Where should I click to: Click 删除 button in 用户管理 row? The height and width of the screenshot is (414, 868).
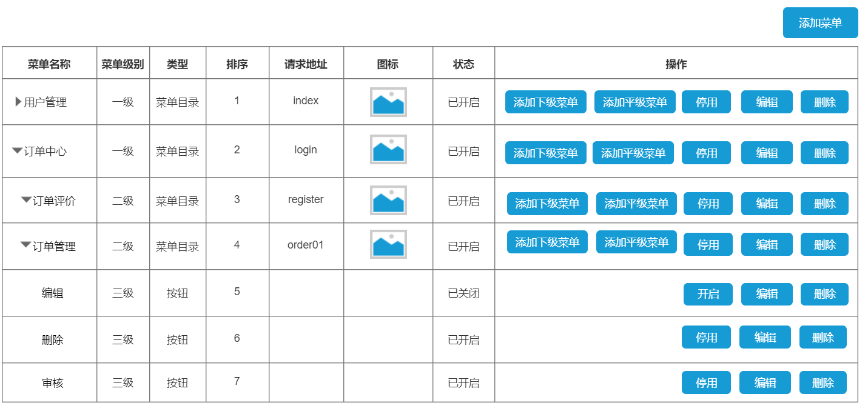824,102
